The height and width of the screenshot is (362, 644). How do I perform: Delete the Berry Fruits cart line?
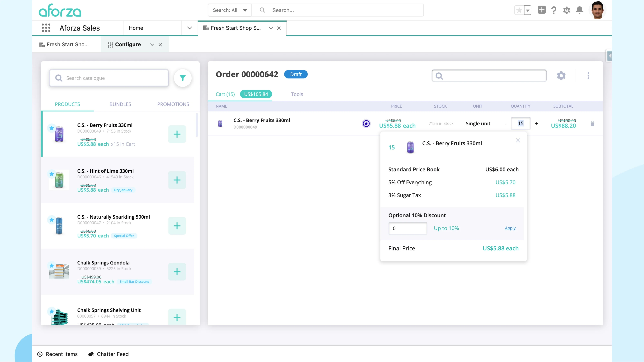[x=592, y=123]
